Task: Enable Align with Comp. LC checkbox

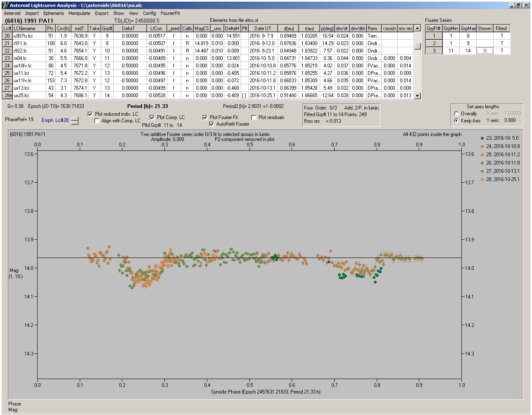Action: pyautogui.click(x=97, y=121)
